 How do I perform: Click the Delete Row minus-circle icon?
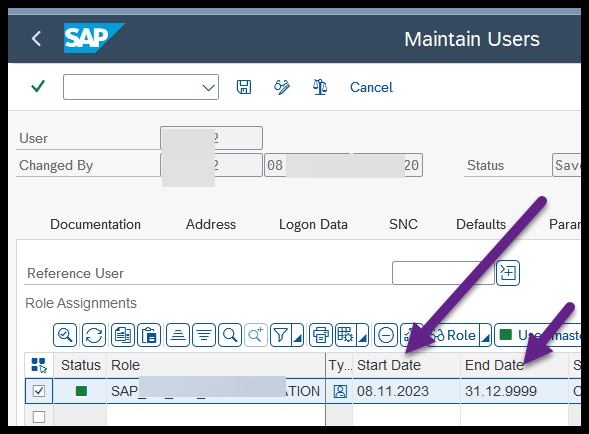(x=386, y=335)
